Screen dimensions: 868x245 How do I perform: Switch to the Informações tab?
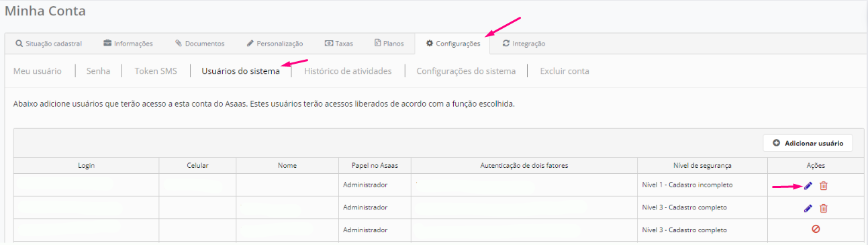point(128,44)
